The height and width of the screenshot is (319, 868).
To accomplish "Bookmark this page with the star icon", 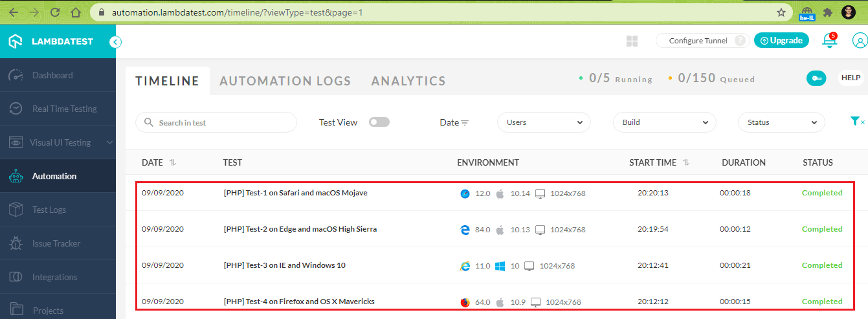I will tap(781, 12).
